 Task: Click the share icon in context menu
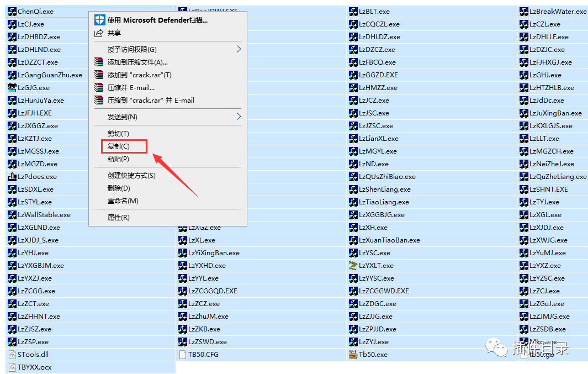(x=99, y=33)
